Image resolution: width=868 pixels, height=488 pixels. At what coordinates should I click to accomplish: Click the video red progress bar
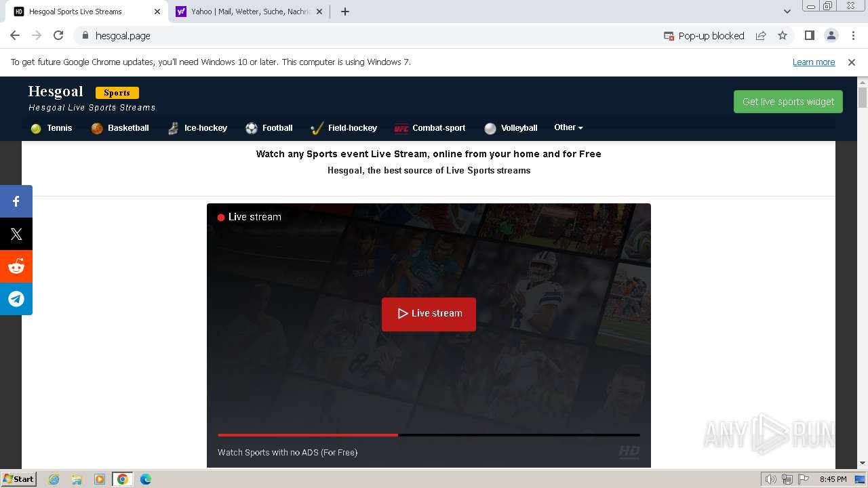tap(308, 435)
